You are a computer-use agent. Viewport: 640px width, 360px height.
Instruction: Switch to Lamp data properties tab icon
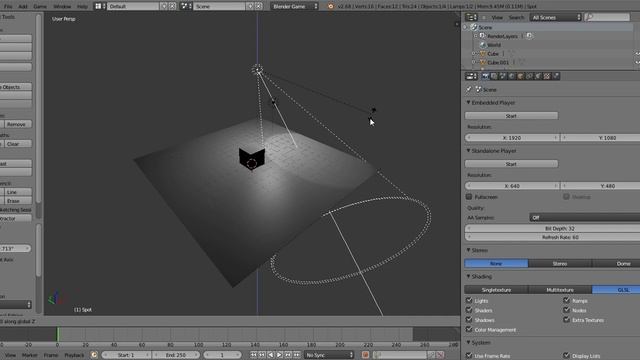point(538,76)
